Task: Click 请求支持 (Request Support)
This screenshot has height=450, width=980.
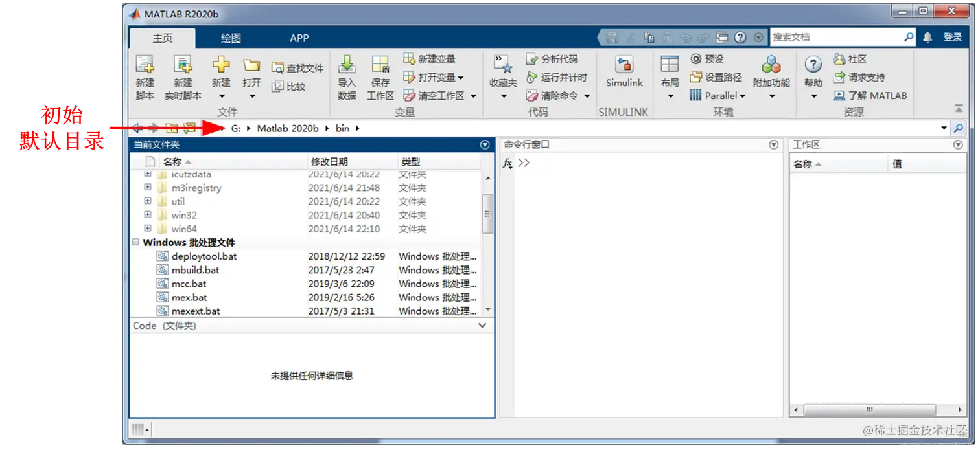Action: click(859, 77)
